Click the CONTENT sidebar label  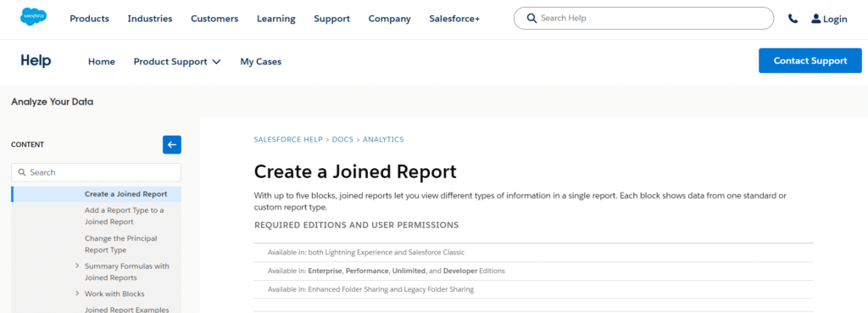click(x=28, y=144)
